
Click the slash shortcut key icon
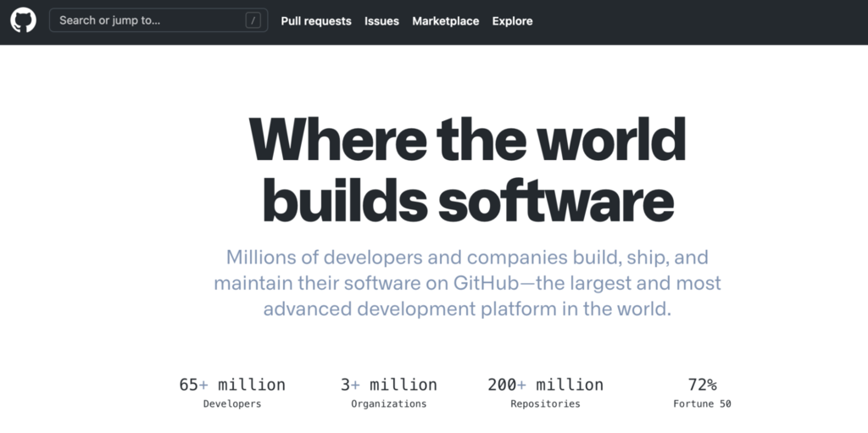coord(253,20)
